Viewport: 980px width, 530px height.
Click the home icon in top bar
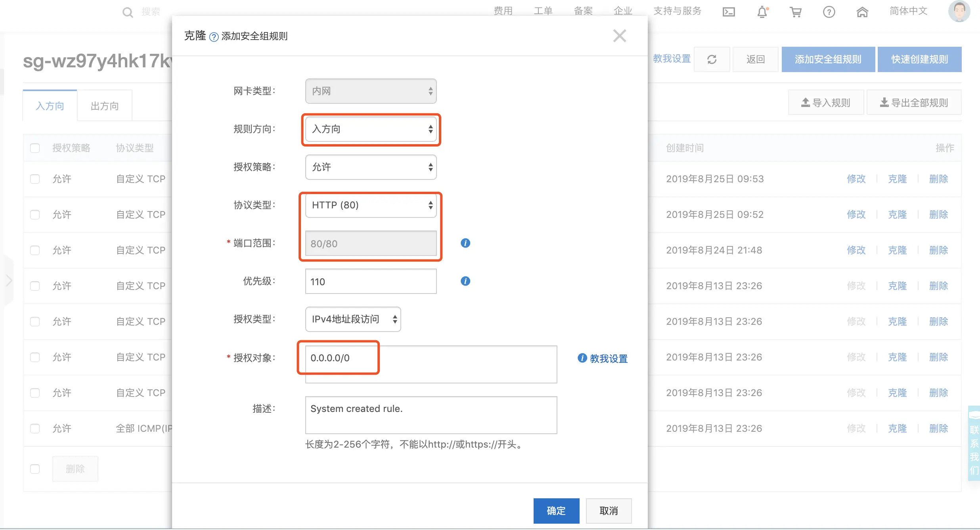(x=862, y=12)
